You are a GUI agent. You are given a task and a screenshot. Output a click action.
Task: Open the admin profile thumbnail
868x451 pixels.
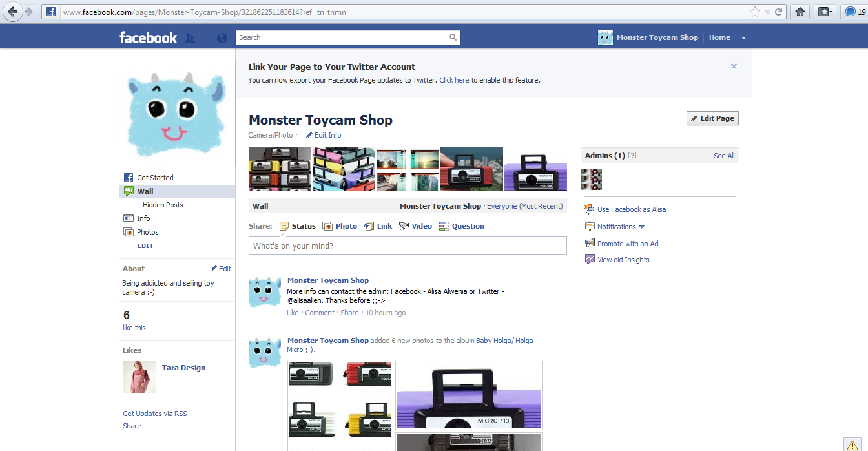coord(592,180)
